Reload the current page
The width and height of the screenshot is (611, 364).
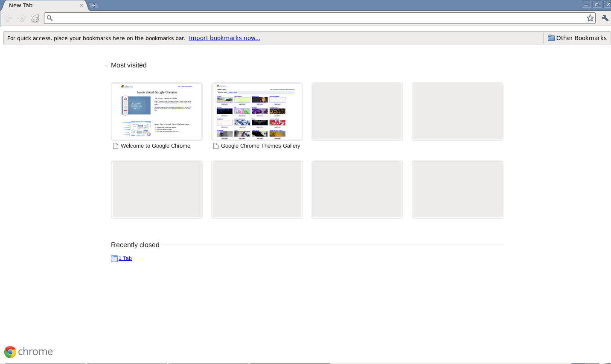pyautogui.click(x=35, y=18)
